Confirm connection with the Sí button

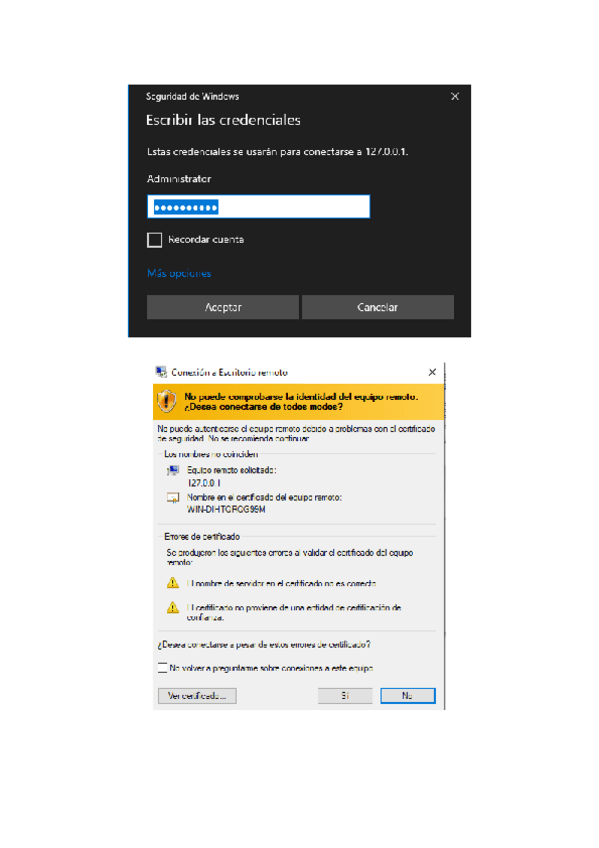click(345, 695)
